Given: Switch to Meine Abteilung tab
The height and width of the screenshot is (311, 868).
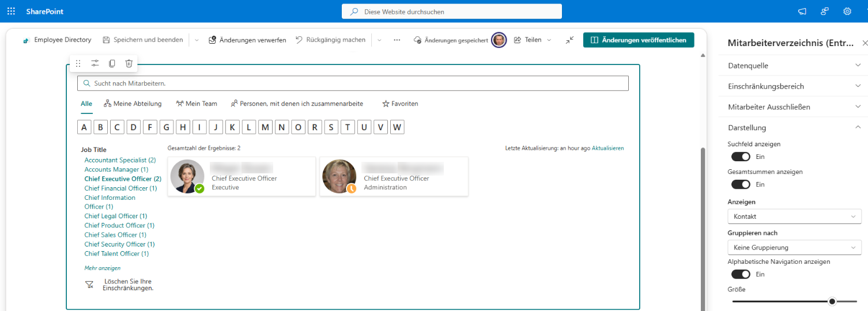Looking at the screenshot, I should [133, 104].
